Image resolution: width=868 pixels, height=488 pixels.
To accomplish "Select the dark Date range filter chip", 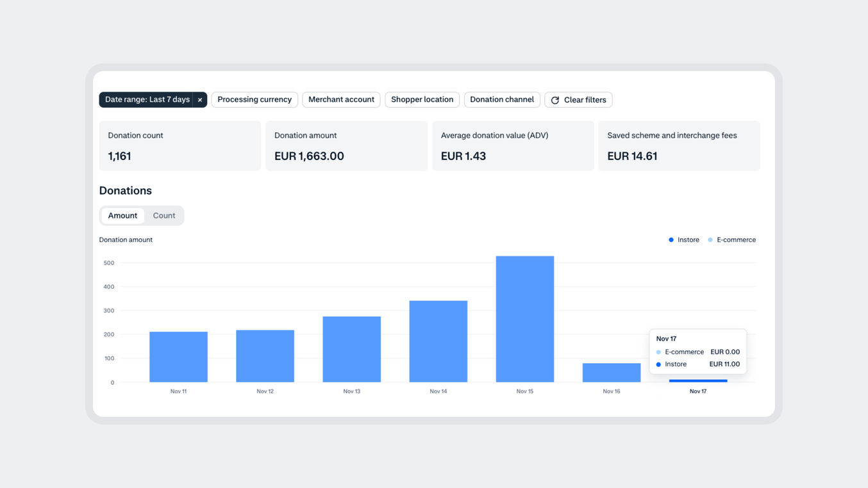I will 147,99.
